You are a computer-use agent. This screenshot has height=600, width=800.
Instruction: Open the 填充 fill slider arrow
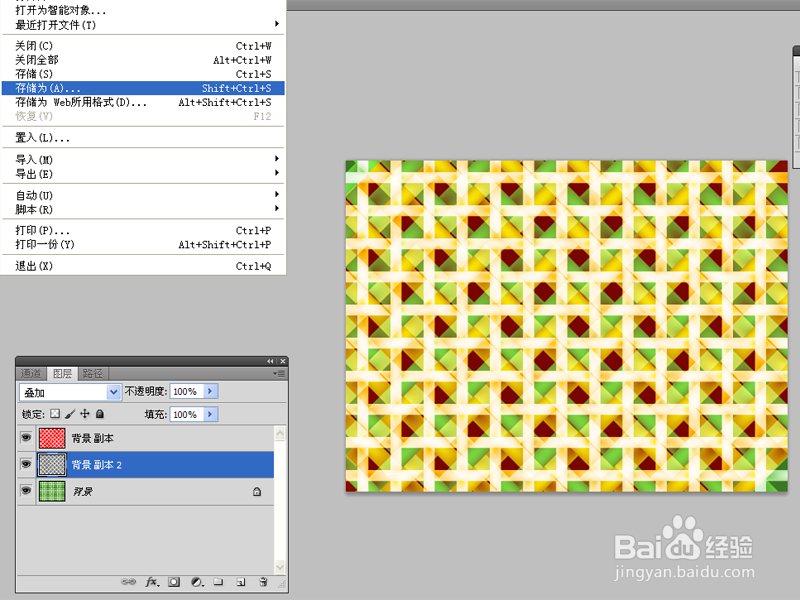click(x=210, y=414)
